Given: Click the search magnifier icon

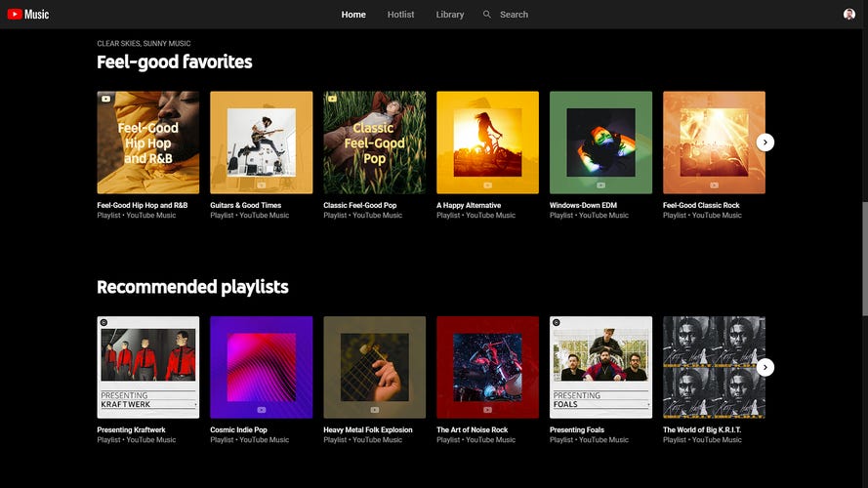Looking at the screenshot, I should (487, 15).
